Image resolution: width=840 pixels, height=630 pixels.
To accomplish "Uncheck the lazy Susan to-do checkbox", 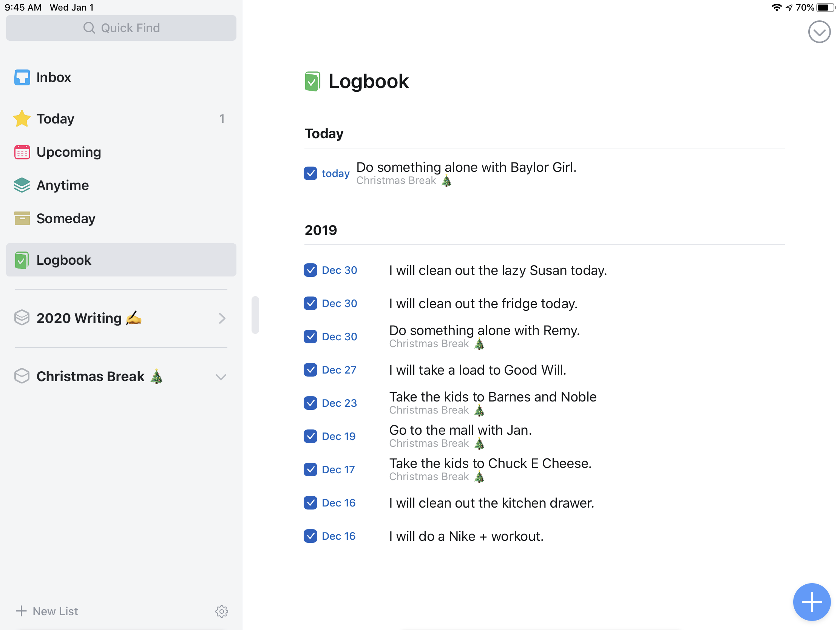I will coord(310,270).
